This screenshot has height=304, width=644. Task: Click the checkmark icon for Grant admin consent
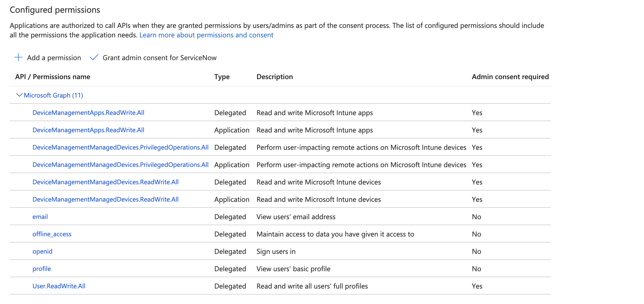[94, 57]
